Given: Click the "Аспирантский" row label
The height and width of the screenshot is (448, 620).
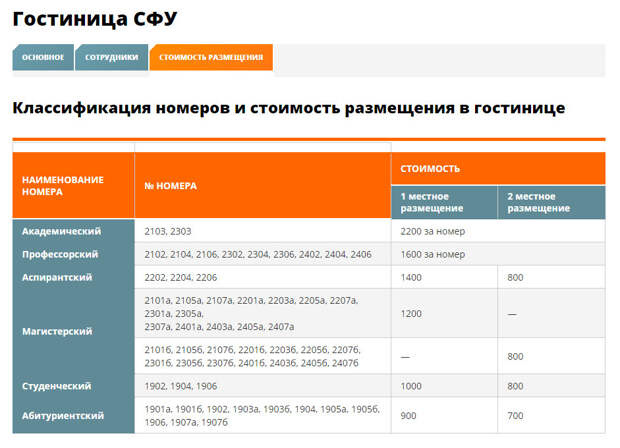Looking at the screenshot, I should click(60, 277).
